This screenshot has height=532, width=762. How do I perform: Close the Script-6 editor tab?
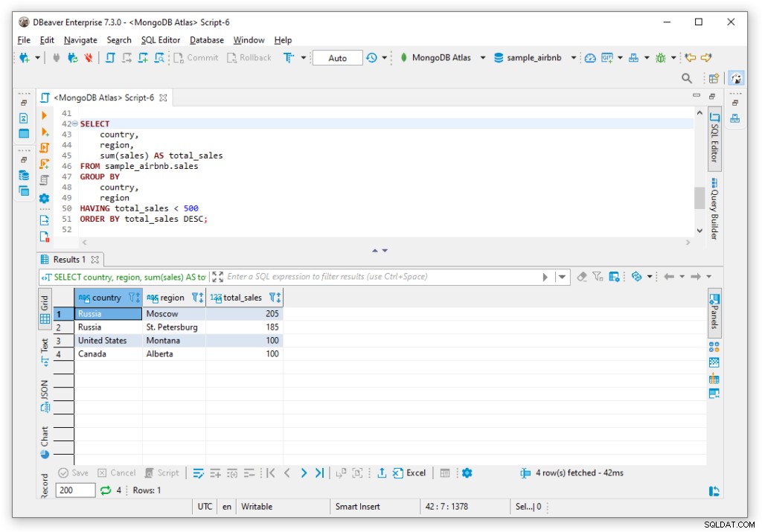[x=163, y=97]
